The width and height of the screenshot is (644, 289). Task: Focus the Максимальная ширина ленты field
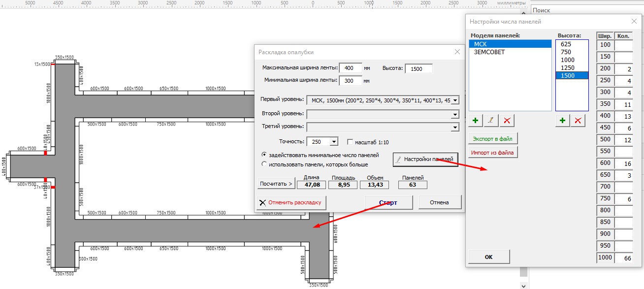(x=351, y=68)
